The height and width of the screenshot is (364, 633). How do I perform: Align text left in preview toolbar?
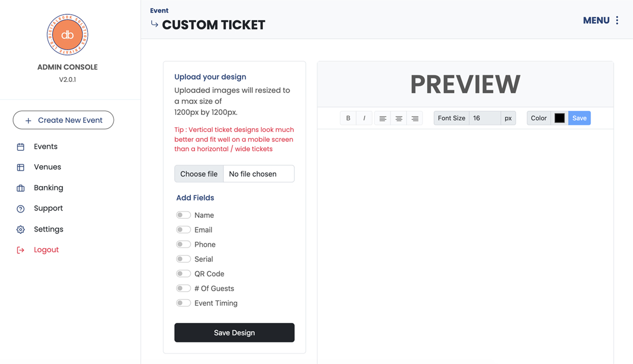(x=383, y=118)
